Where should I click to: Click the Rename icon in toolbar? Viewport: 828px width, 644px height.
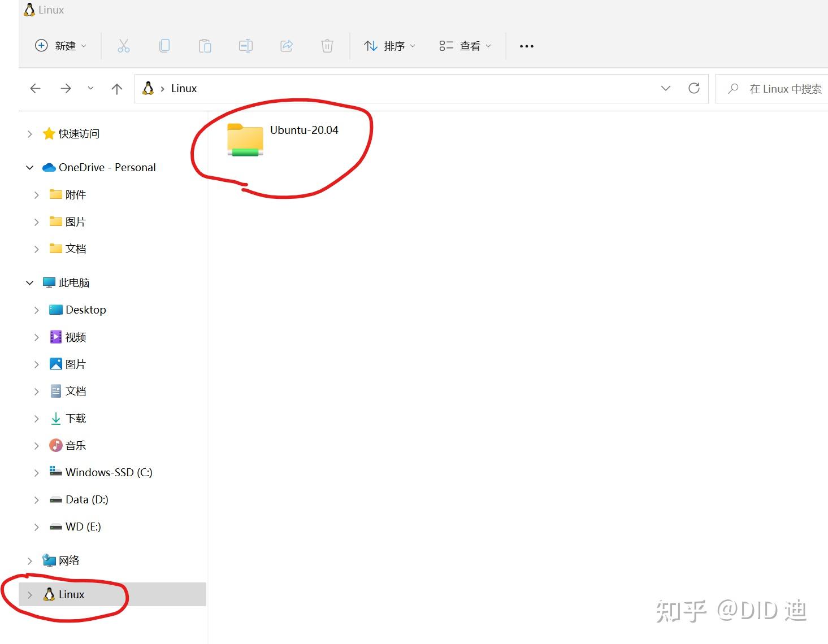tap(246, 46)
